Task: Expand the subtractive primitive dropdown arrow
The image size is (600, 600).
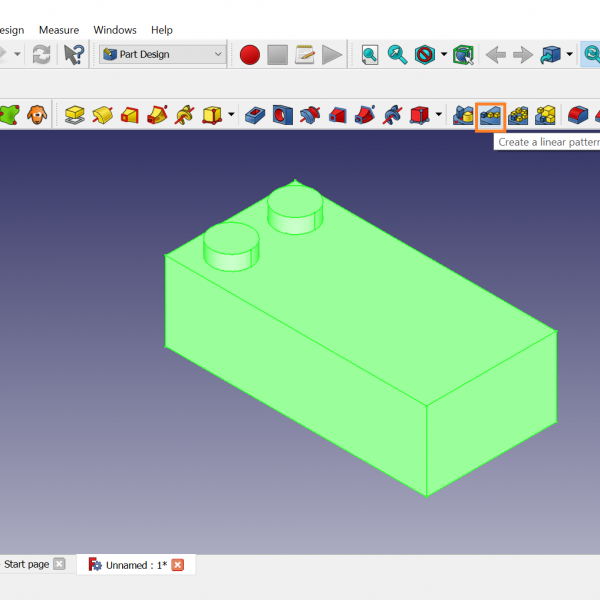Action: click(439, 115)
